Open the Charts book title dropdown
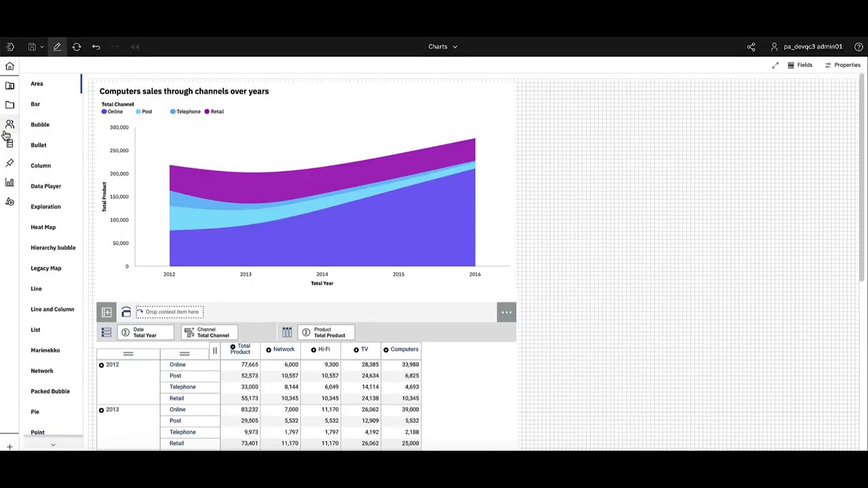The image size is (868, 488). [x=443, y=47]
